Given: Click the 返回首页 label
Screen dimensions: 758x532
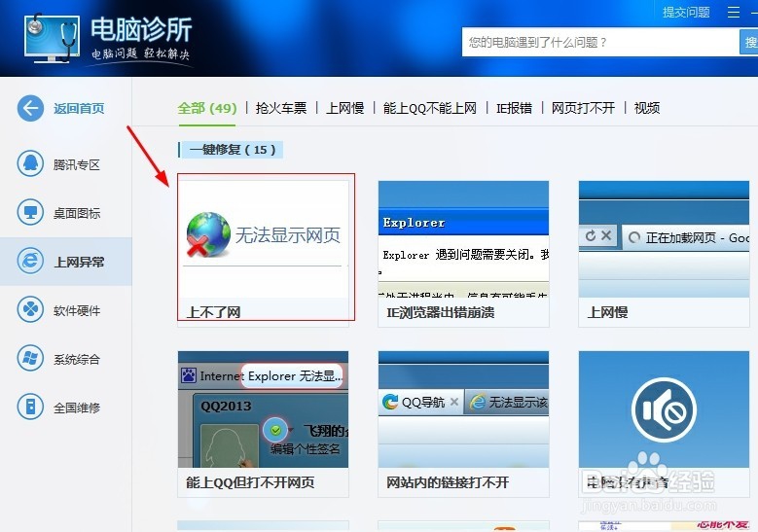Looking at the screenshot, I should [x=79, y=108].
